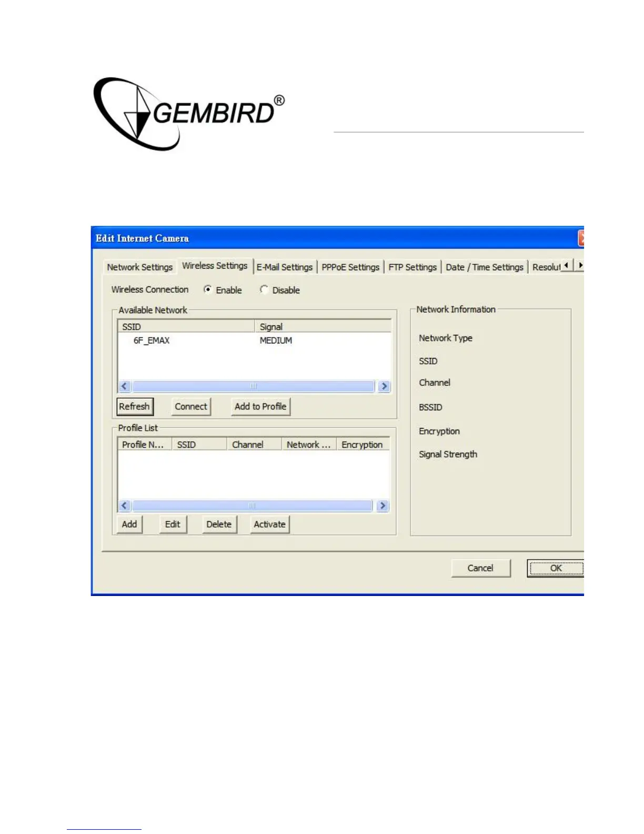
Task: Click the Edit profile button
Action: pos(173,524)
